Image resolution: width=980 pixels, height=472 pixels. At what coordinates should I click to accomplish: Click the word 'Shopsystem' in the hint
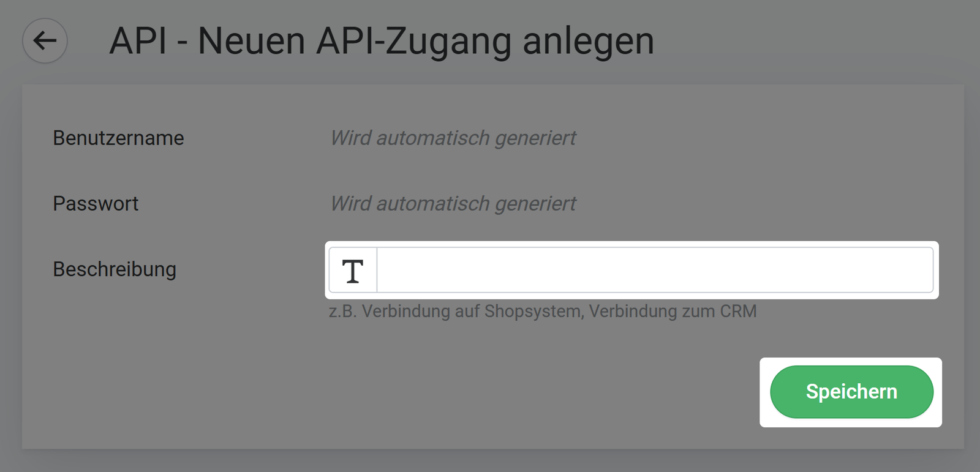(x=532, y=312)
